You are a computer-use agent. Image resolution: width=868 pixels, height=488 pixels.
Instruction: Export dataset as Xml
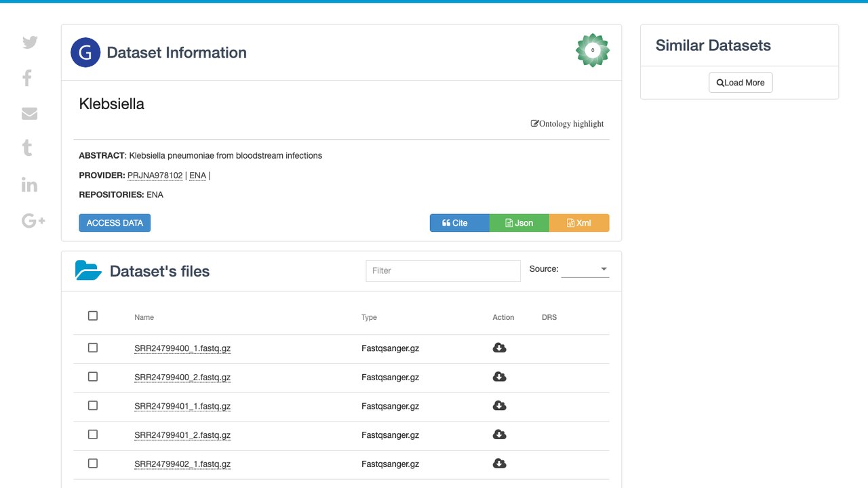click(x=579, y=223)
